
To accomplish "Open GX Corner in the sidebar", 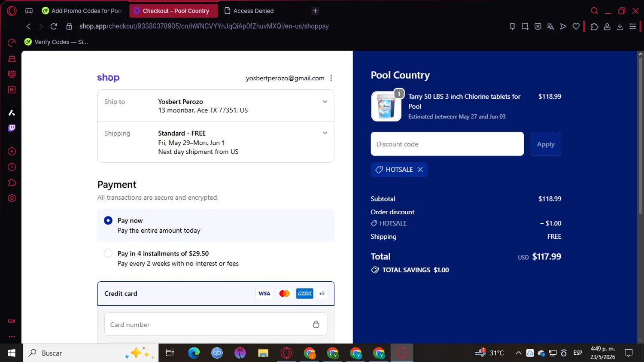I will click(x=12, y=321).
